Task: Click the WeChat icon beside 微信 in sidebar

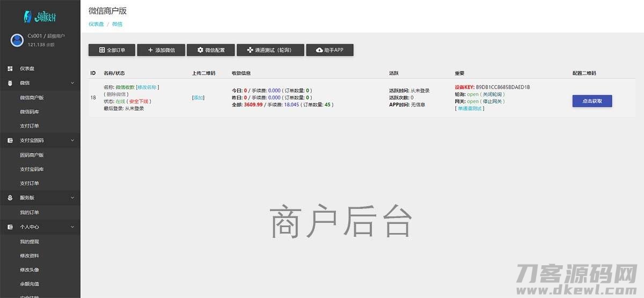Action: (x=10, y=83)
